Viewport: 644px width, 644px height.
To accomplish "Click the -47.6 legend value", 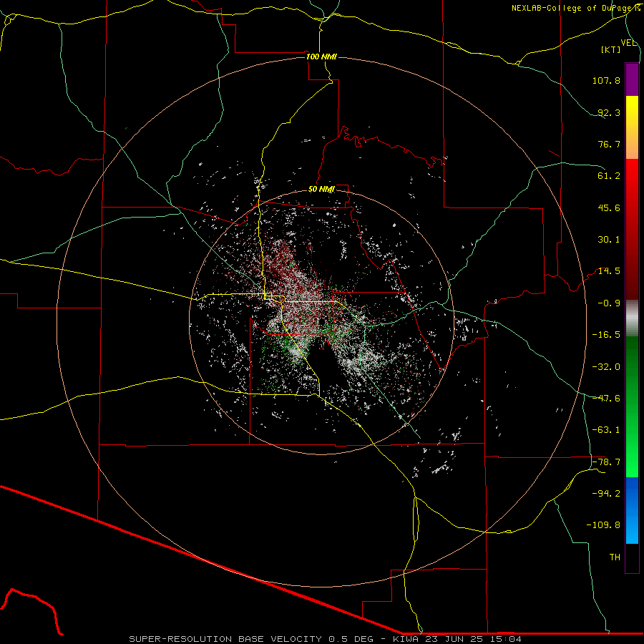I will pyautogui.click(x=606, y=399).
